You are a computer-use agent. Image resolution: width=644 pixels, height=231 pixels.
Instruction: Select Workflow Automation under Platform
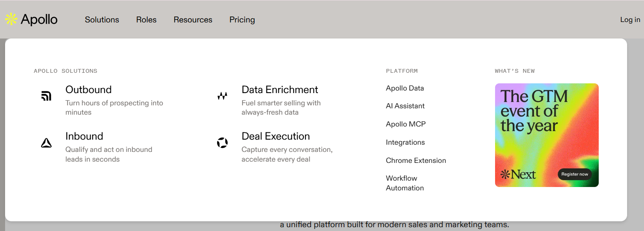405,183
